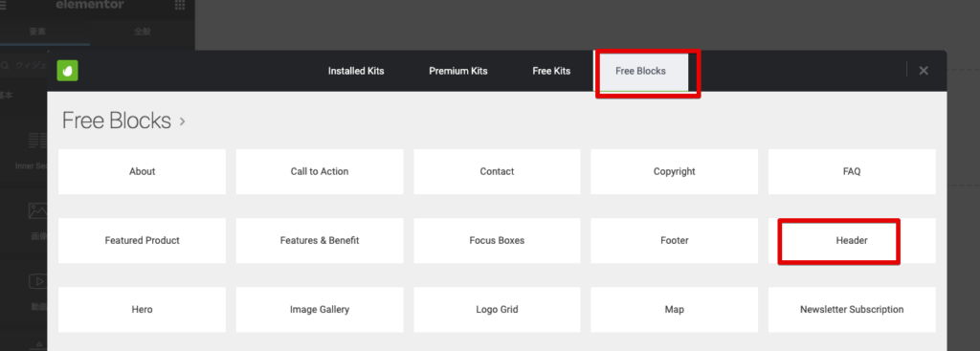Open the Hero block category
Viewport: 980px width, 351px height.
point(142,310)
